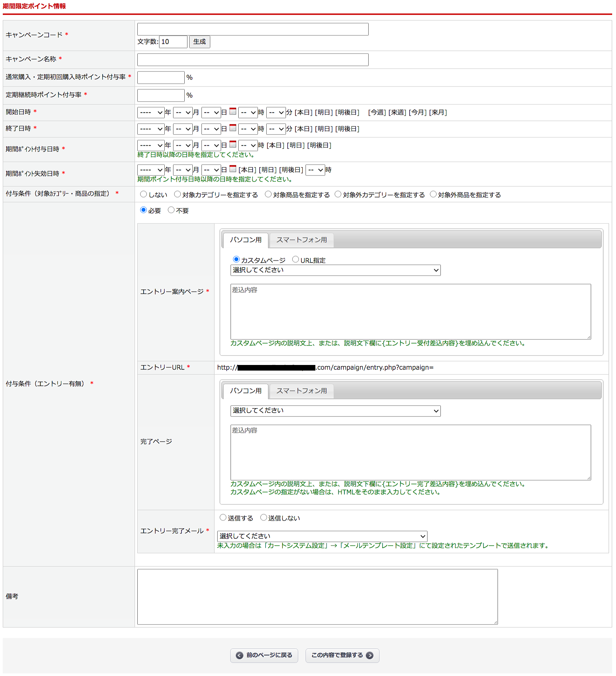Viewport: 616px width, 676px height.
Task: Select 対象外カテゴリーを指定する option
Action: click(x=338, y=194)
